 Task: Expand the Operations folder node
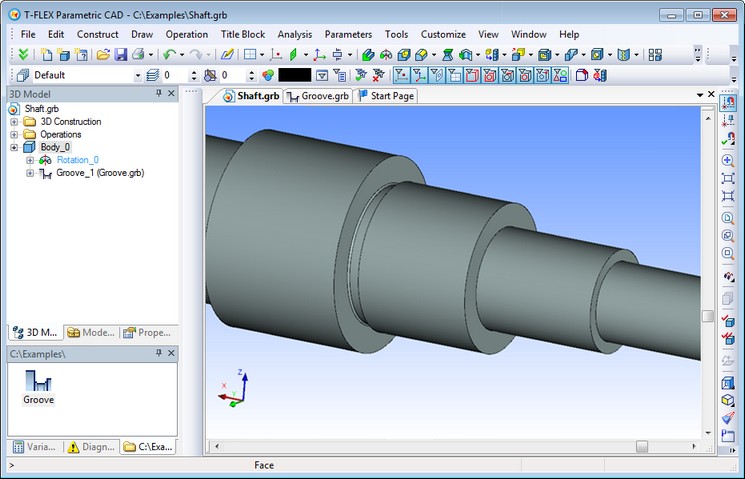click(14, 135)
